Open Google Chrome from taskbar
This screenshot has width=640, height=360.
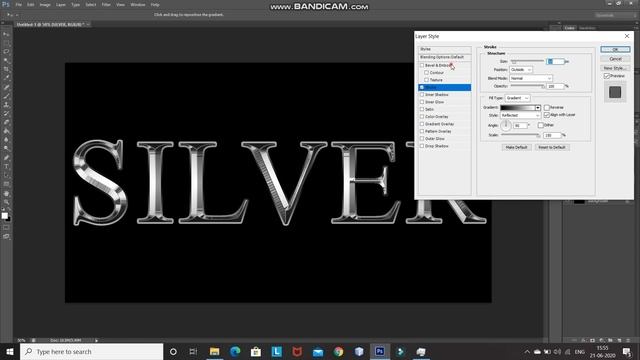click(338, 351)
